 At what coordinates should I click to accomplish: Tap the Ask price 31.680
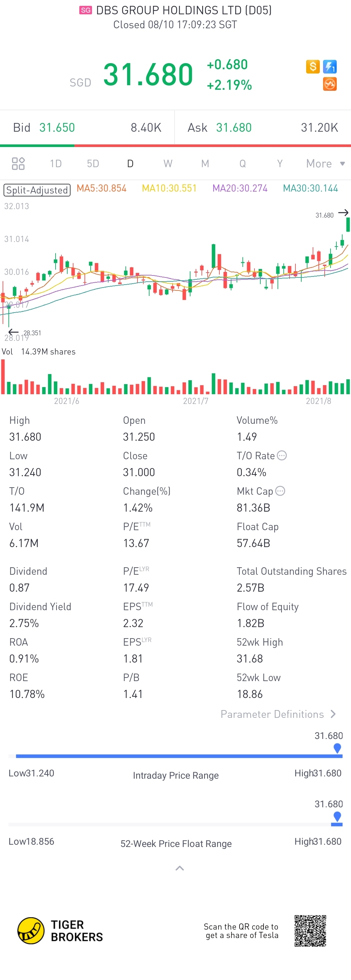tap(234, 128)
